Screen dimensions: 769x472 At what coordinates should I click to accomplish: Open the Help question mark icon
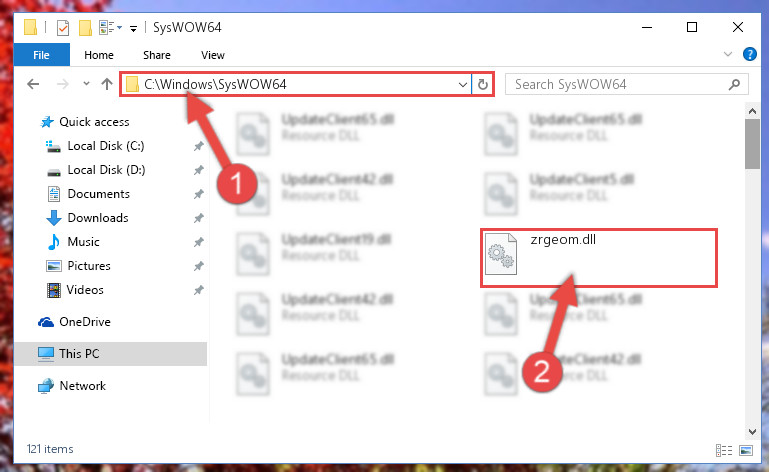749,54
